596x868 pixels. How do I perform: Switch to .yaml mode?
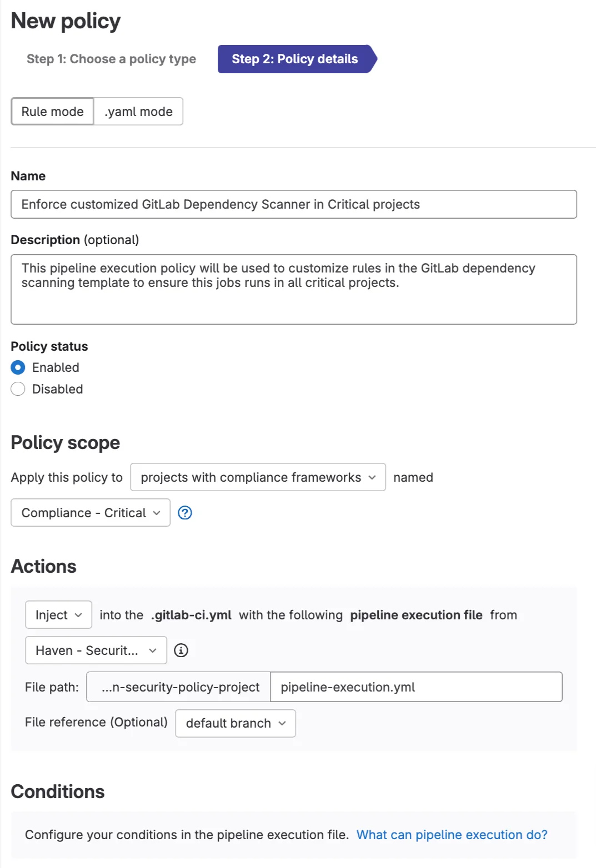click(138, 112)
